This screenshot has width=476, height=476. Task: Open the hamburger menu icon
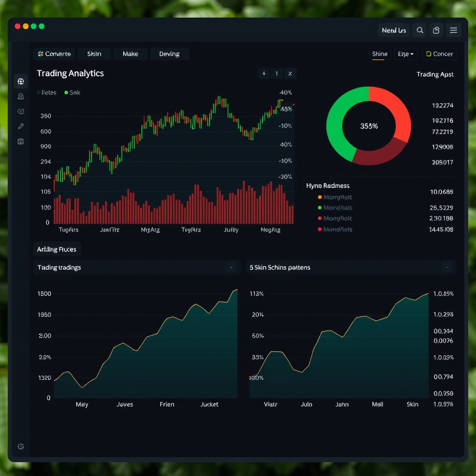click(454, 30)
